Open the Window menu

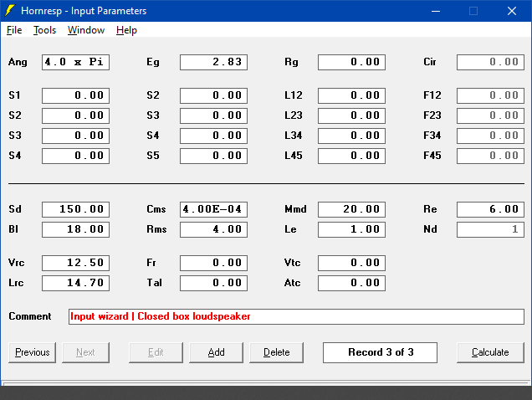[x=86, y=30]
